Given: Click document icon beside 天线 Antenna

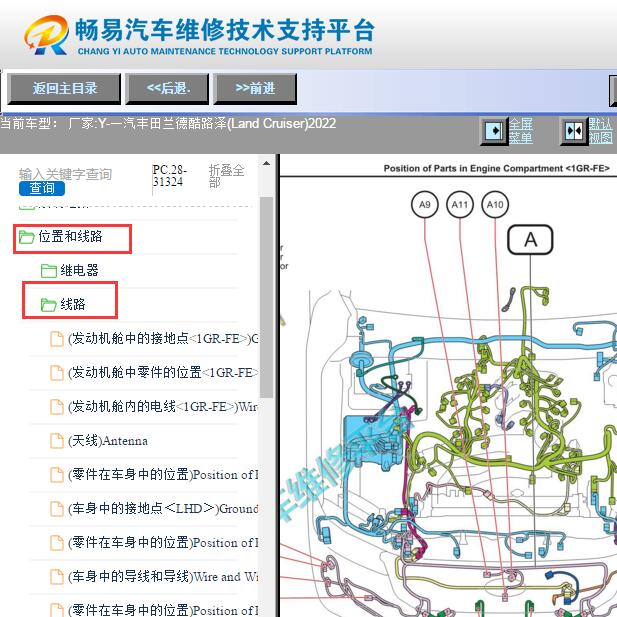Looking at the screenshot, I should pos(57,441).
